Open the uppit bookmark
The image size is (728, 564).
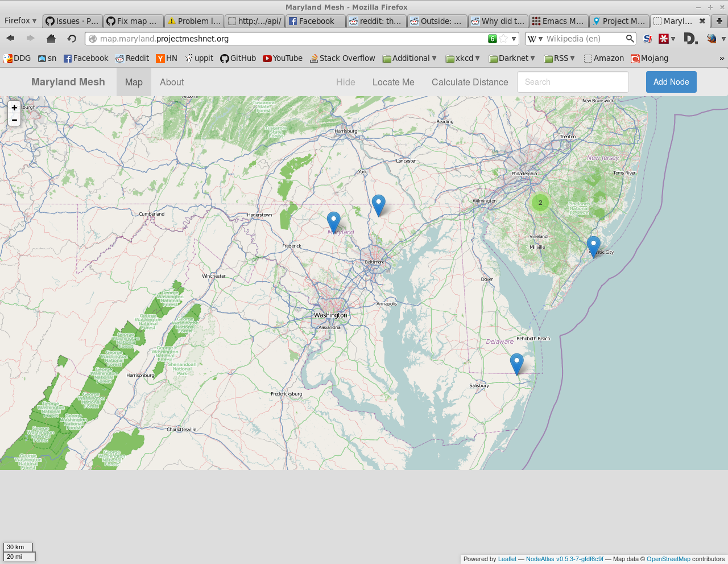199,58
